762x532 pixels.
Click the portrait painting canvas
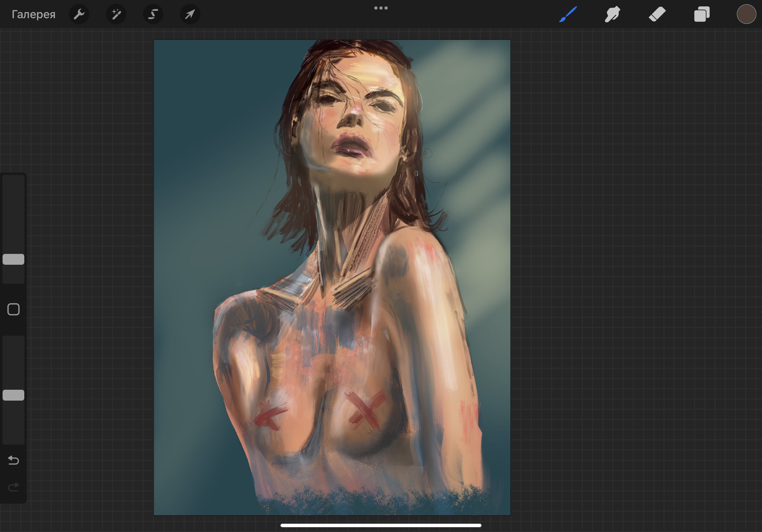click(x=332, y=277)
